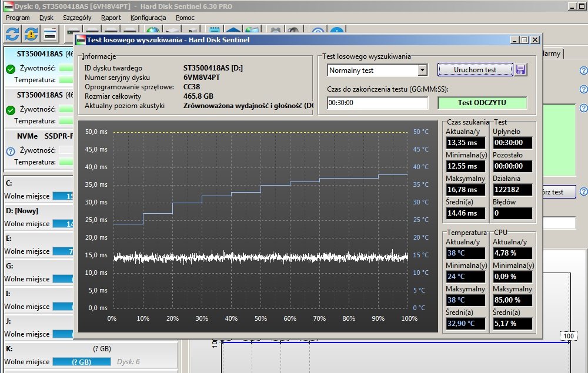Click the test duration field showing 00:30:00
Viewport: 588px width, 373px height.
[377, 103]
